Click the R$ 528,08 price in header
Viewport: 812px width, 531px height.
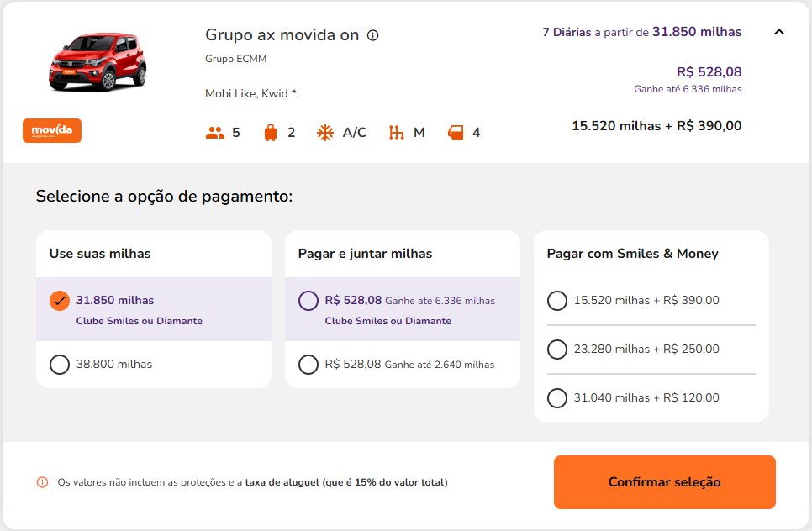point(709,72)
